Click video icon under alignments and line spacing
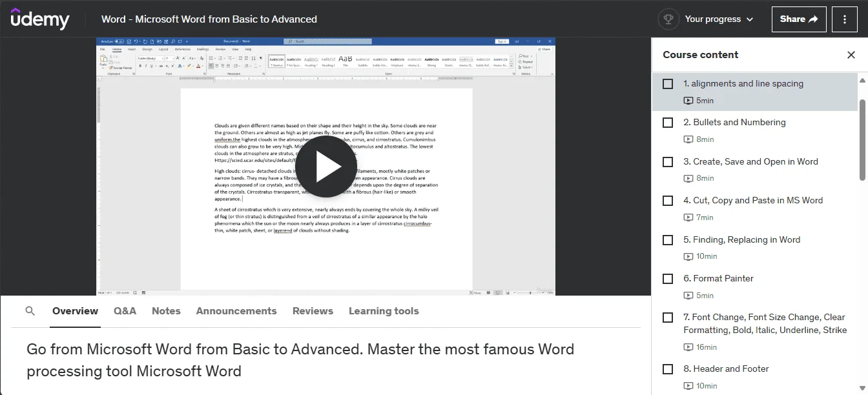 pyautogui.click(x=688, y=101)
